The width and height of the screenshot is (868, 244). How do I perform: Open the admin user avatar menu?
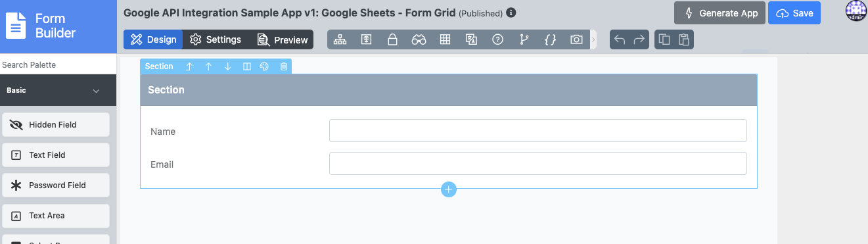point(856,11)
